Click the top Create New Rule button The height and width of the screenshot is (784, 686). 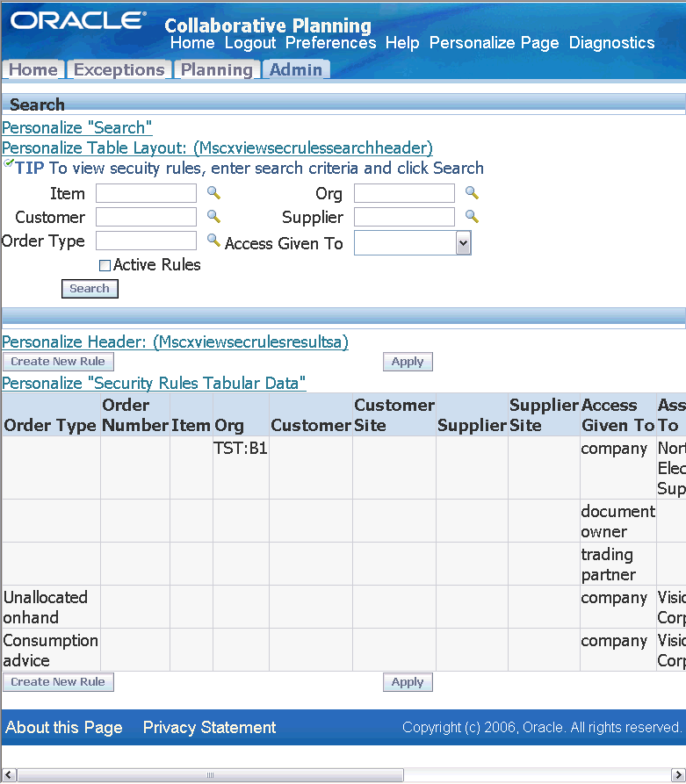[x=58, y=362]
